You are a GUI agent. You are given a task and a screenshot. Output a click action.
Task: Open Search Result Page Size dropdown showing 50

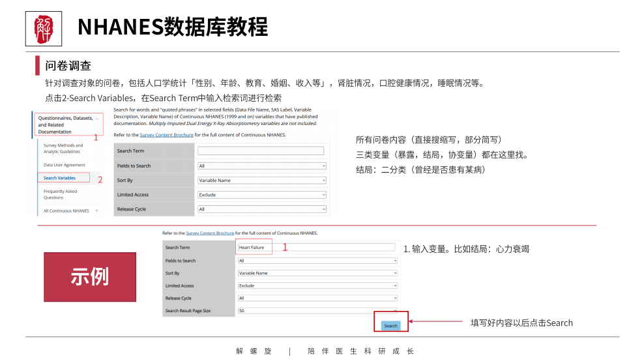click(x=317, y=310)
